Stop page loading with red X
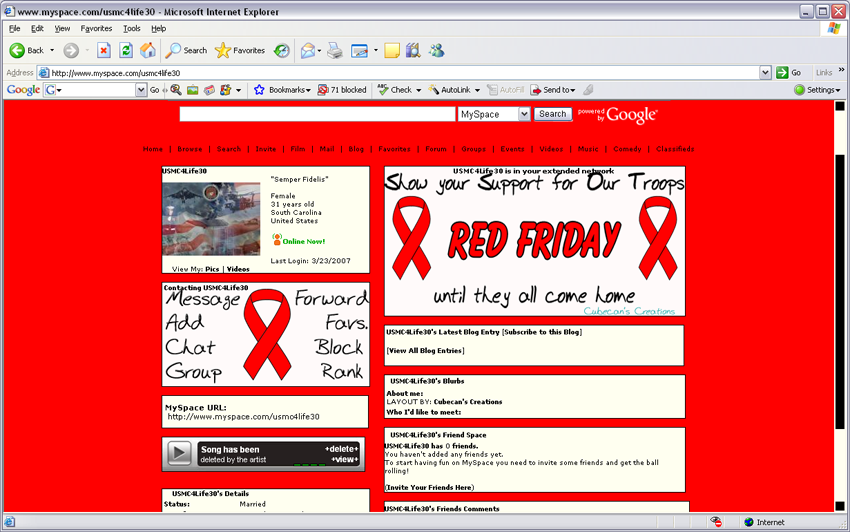 coord(104,50)
